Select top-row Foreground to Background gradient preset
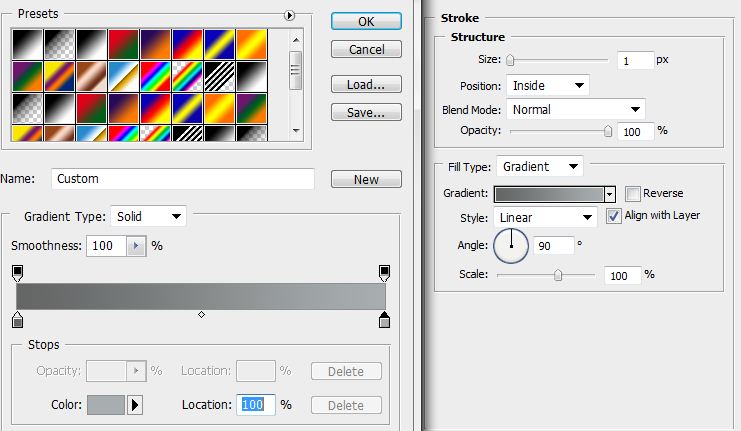This screenshot has height=431, width=741. tap(27, 44)
